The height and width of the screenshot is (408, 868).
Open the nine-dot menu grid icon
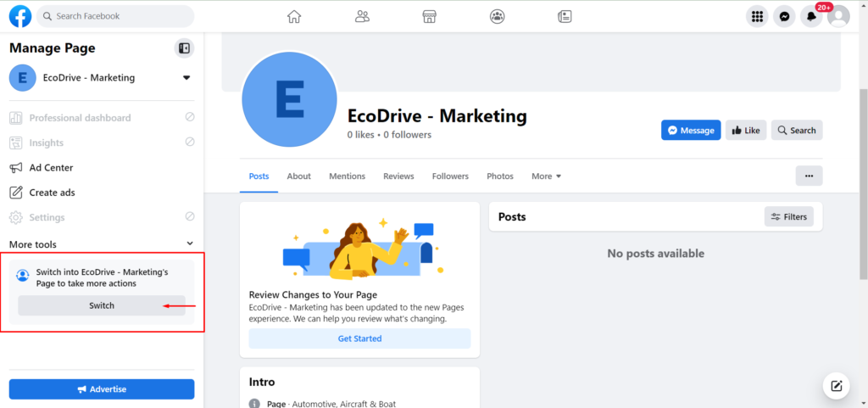click(x=757, y=17)
